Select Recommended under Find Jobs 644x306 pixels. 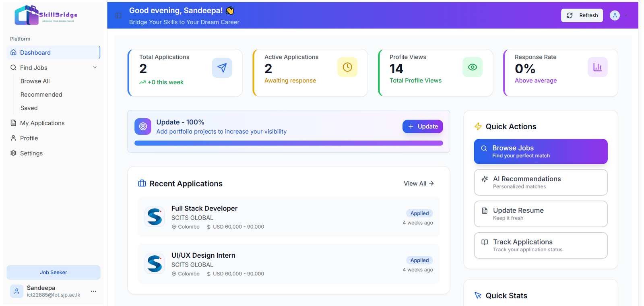pos(41,95)
